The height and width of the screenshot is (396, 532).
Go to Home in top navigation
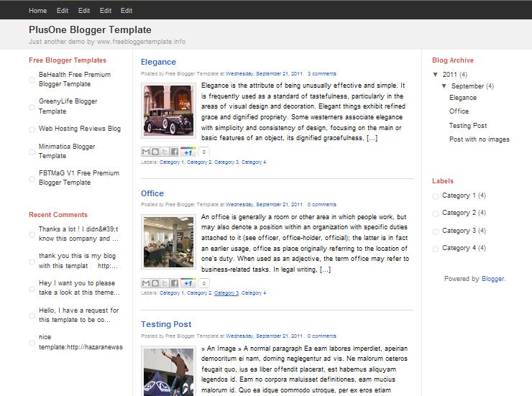pyautogui.click(x=37, y=11)
